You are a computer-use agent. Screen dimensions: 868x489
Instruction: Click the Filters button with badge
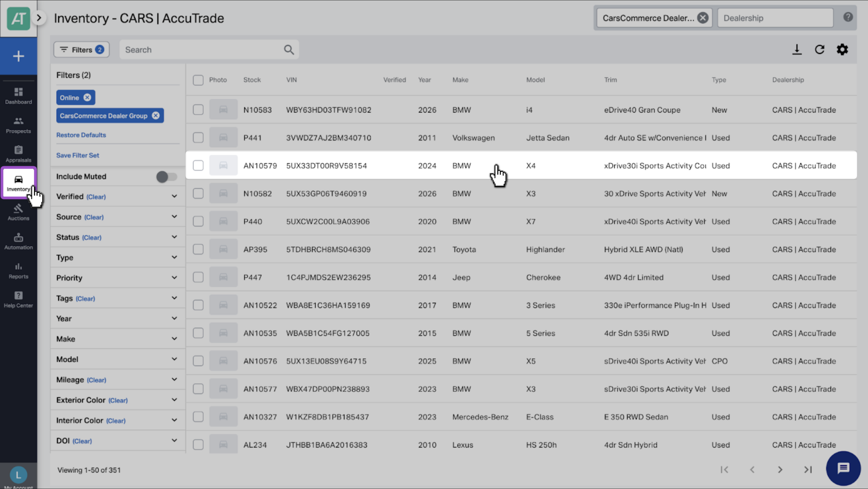(81, 50)
